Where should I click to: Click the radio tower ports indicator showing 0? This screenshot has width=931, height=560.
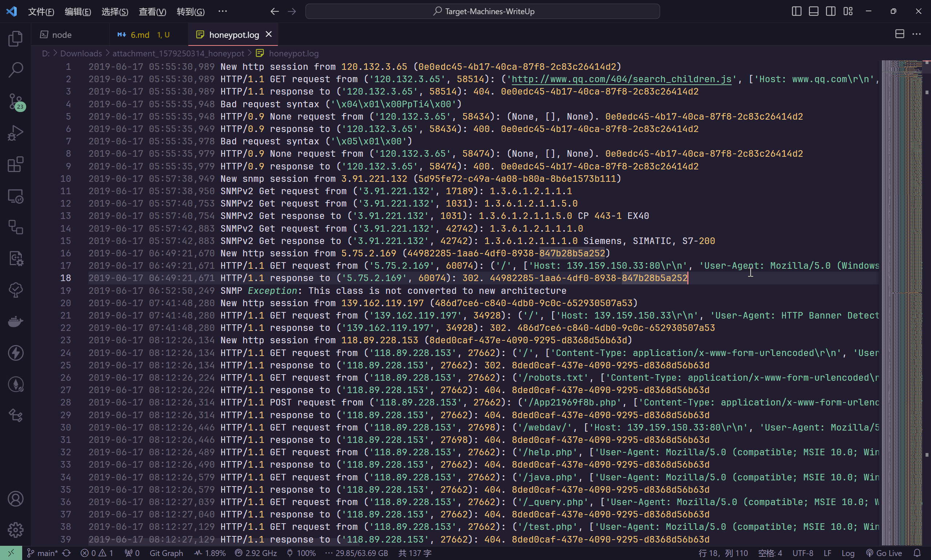[x=132, y=553]
